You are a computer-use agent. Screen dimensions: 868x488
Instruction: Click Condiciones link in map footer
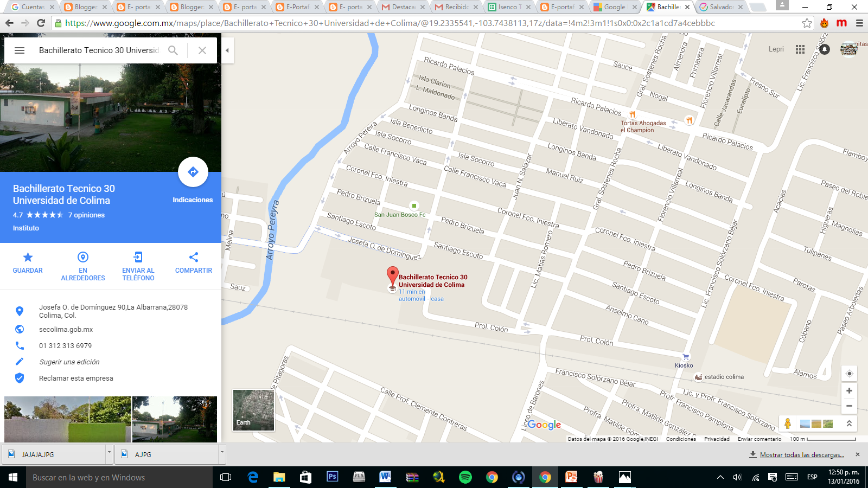(681, 439)
